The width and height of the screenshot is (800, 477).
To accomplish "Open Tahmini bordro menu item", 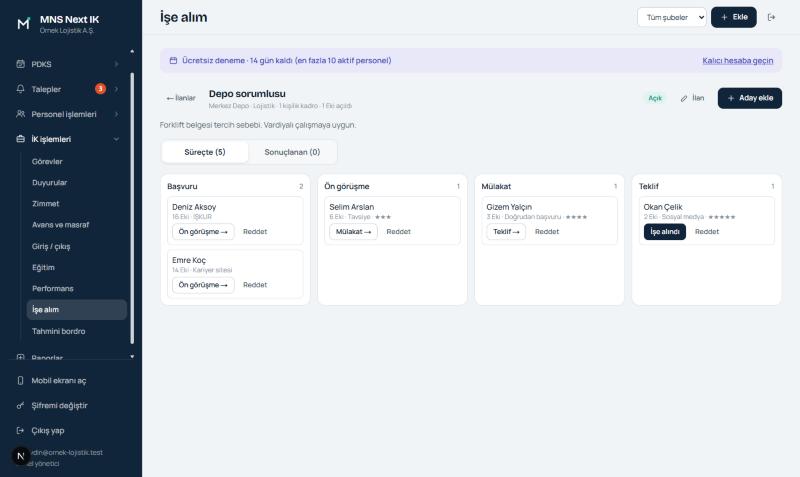I will pyautogui.click(x=58, y=331).
